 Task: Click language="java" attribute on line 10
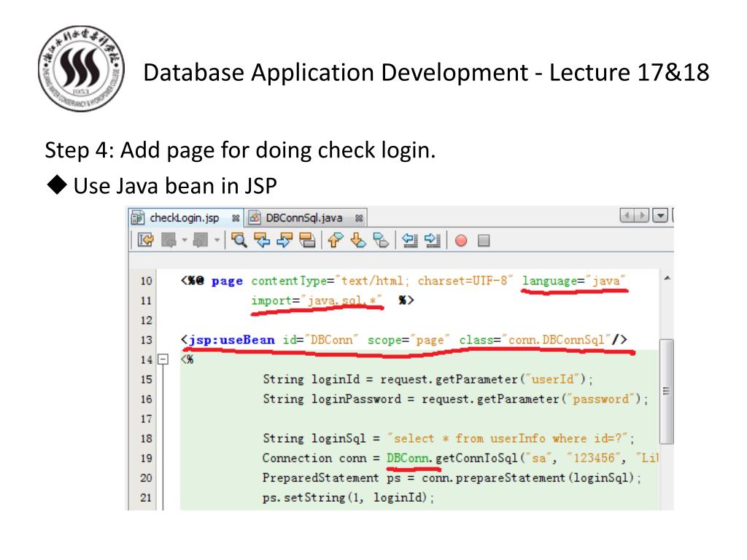pos(573,281)
